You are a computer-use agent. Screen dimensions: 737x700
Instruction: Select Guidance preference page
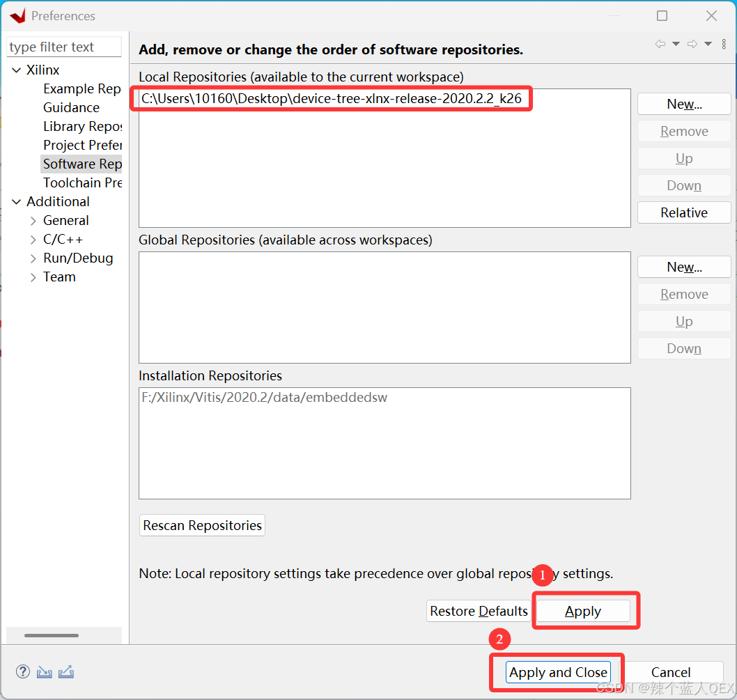72,108
